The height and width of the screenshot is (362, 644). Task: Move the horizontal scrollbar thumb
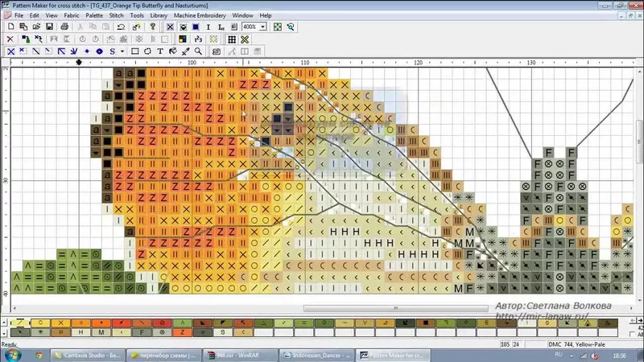tap(395, 308)
